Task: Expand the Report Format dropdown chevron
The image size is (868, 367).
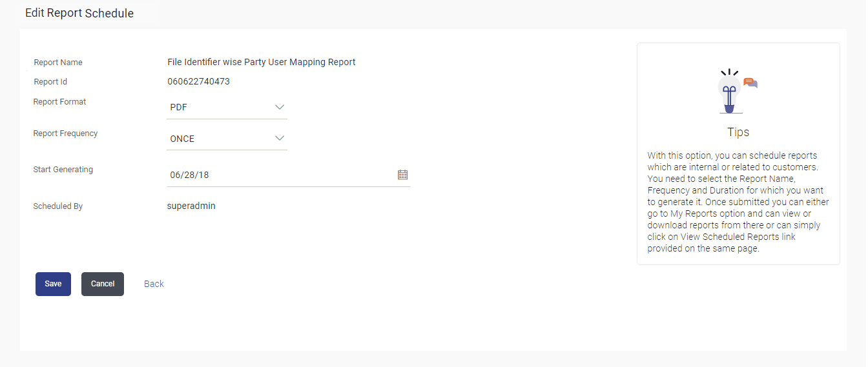Action: [x=280, y=107]
